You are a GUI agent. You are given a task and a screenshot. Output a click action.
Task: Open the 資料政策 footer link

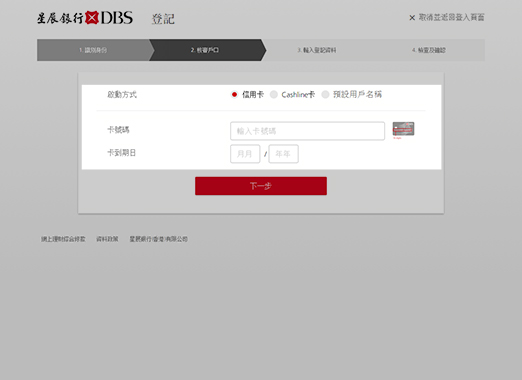point(107,239)
